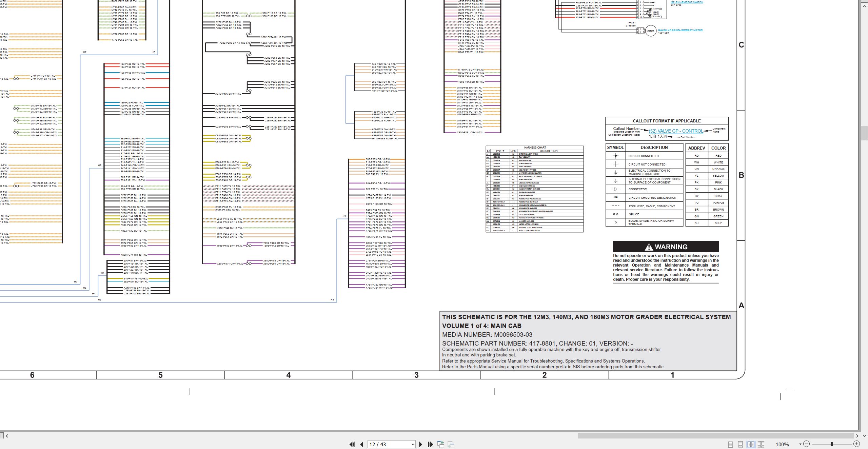The image size is (868, 449).
Task: Click the MEDIA NUMBER: M0096503-03 text
Action: click(487, 334)
